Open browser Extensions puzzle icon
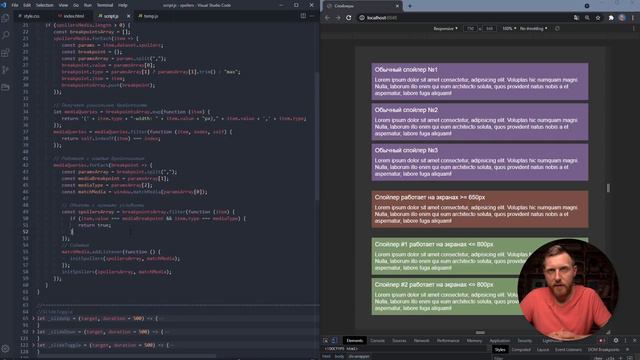 click(611, 18)
